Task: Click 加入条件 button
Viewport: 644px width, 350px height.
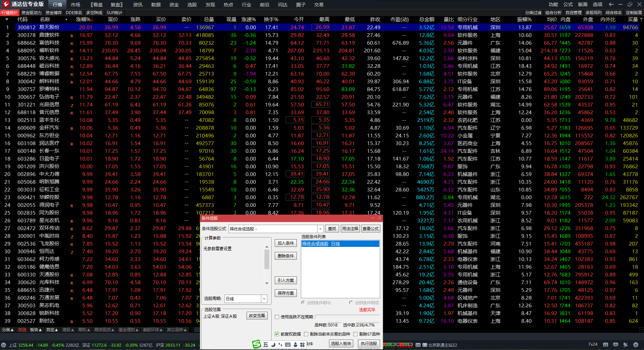Action: tap(286, 243)
